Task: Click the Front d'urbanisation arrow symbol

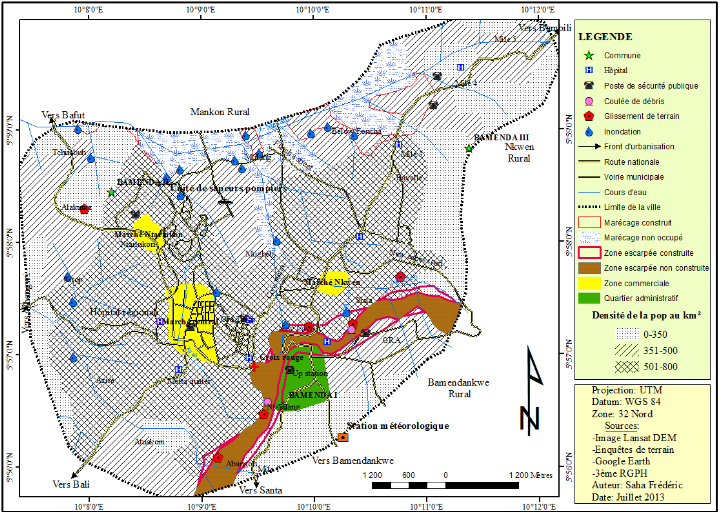Action: coord(590,146)
